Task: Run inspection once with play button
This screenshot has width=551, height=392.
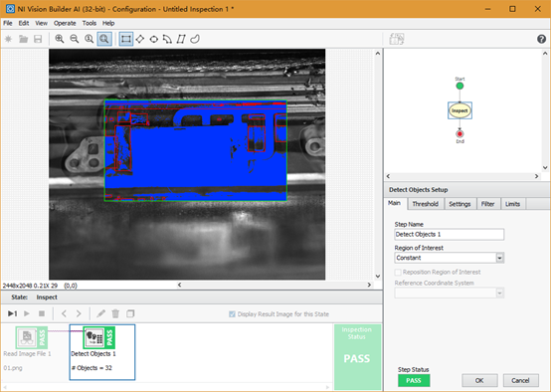Action: click(x=12, y=313)
